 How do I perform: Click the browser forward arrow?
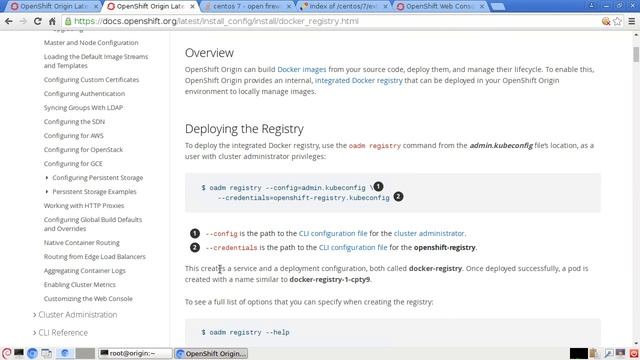(x=23, y=21)
